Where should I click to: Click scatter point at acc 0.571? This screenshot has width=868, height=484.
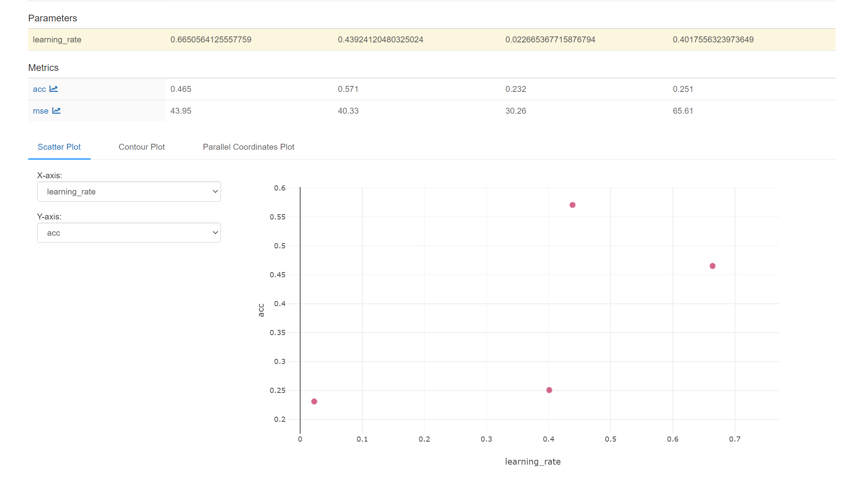(572, 205)
